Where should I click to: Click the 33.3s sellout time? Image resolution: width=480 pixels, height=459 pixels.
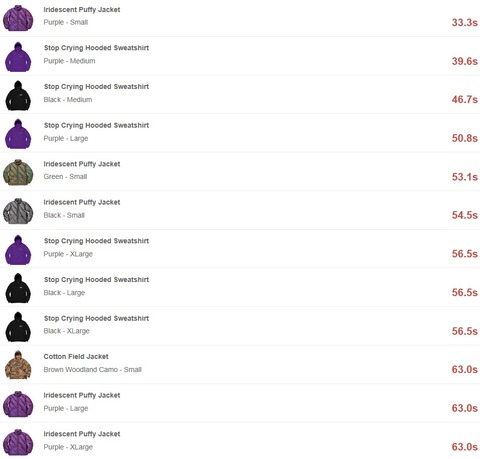pos(465,23)
